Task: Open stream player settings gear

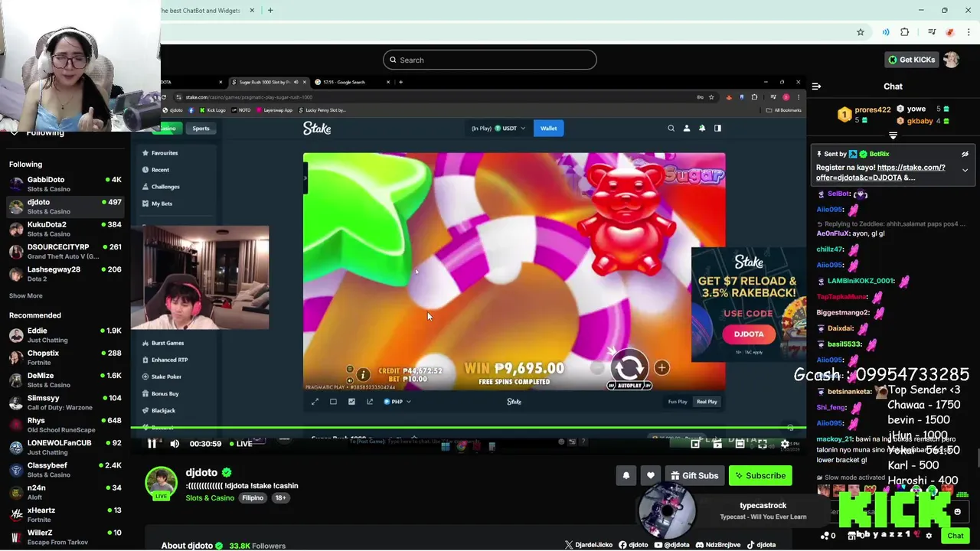Action: coord(785,444)
